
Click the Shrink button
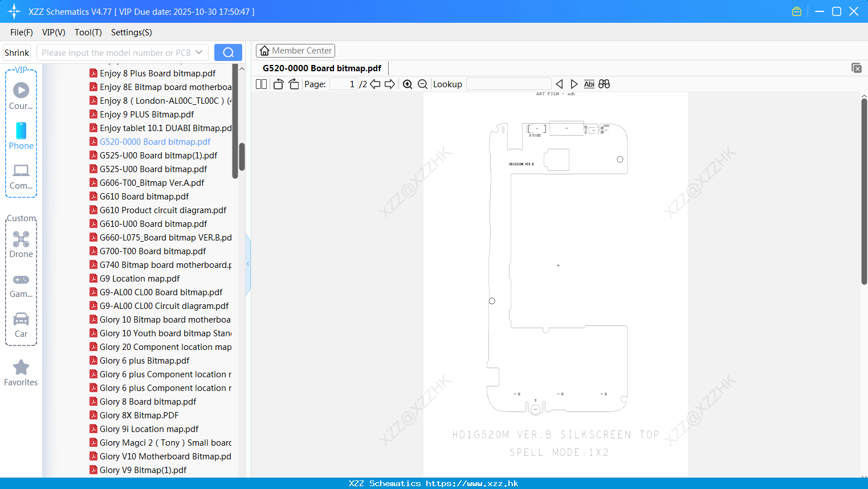pos(17,52)
